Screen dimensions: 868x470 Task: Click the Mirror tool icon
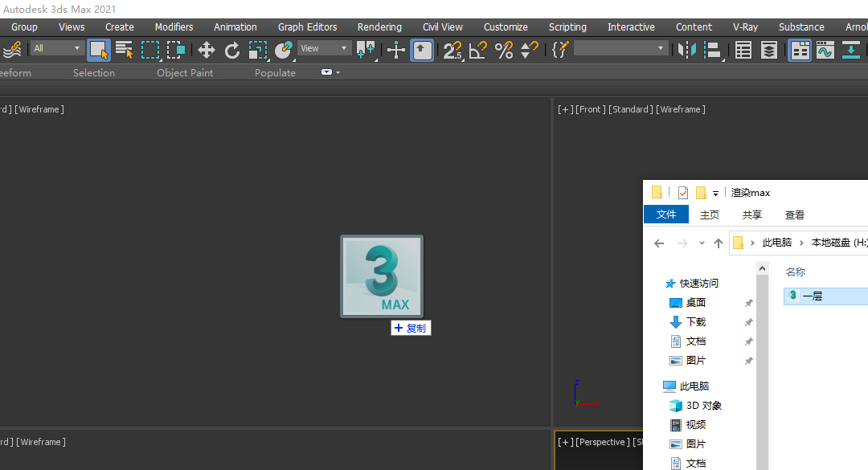(687, 50)
